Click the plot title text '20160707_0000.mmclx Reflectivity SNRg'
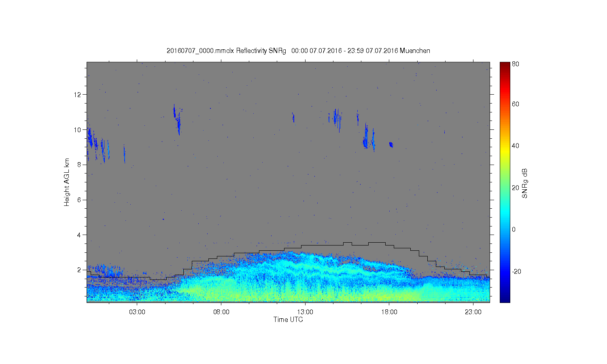Image resolution: width=607 pixels, height=364 pixels. pos(226,51)
